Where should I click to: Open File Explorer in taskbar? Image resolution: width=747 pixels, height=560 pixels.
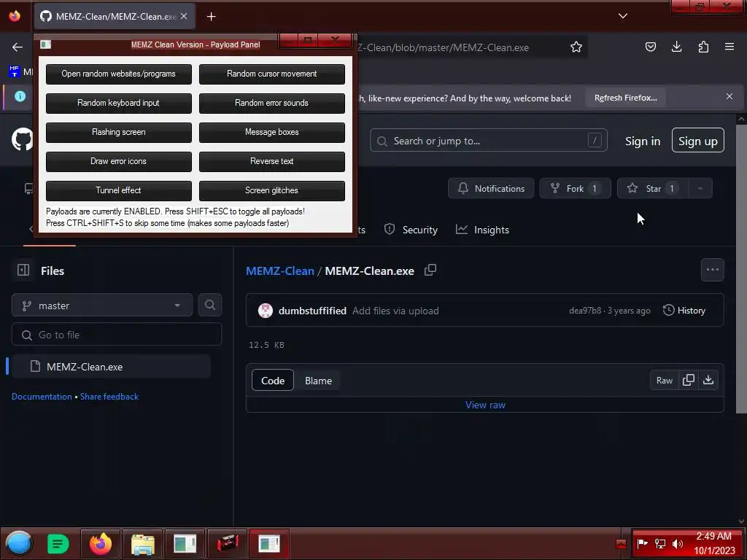coord(142,543)
